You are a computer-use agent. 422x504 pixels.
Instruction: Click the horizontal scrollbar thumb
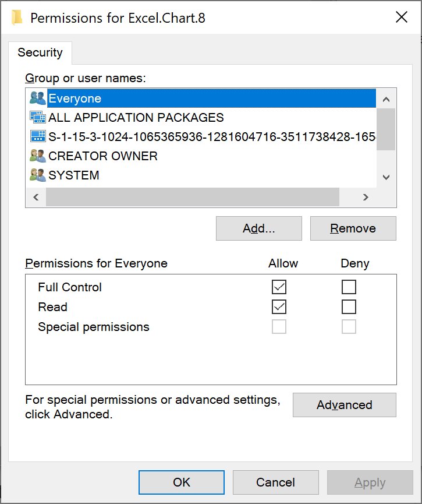click(192, 197)
